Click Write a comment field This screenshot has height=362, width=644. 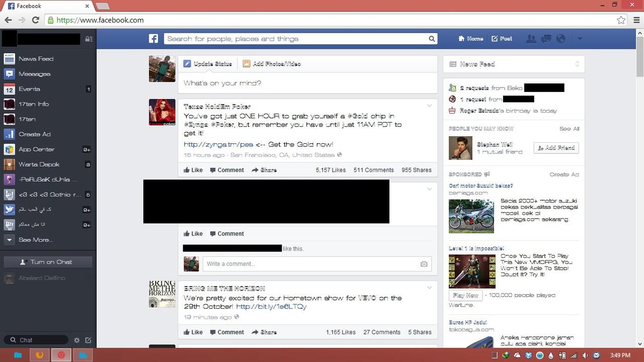[x=310, y=264]
